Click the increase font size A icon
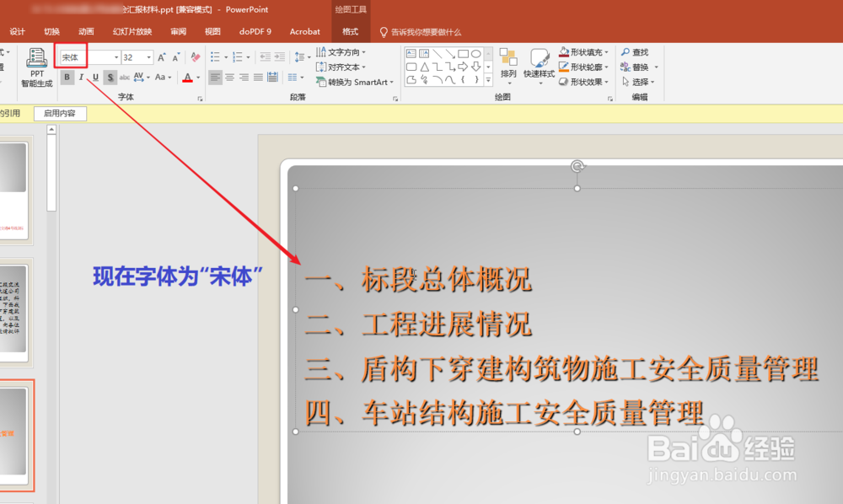The width and height of the screenshot is (843, 504). pyautogui.click(x=162, y=56)
